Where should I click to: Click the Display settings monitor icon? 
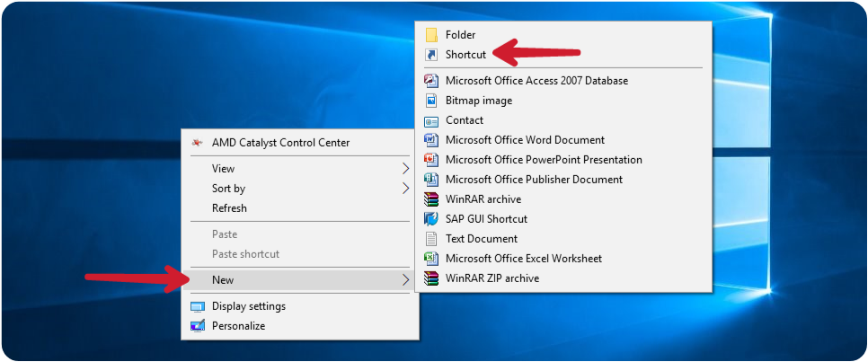point(198,306)
